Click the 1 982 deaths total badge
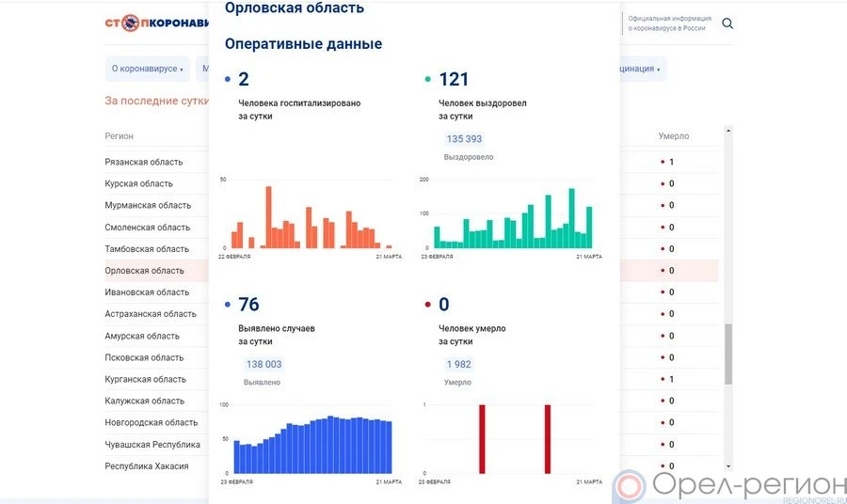Image resolution: width=847 pixels, height=504 pixels. pos(458,364)
